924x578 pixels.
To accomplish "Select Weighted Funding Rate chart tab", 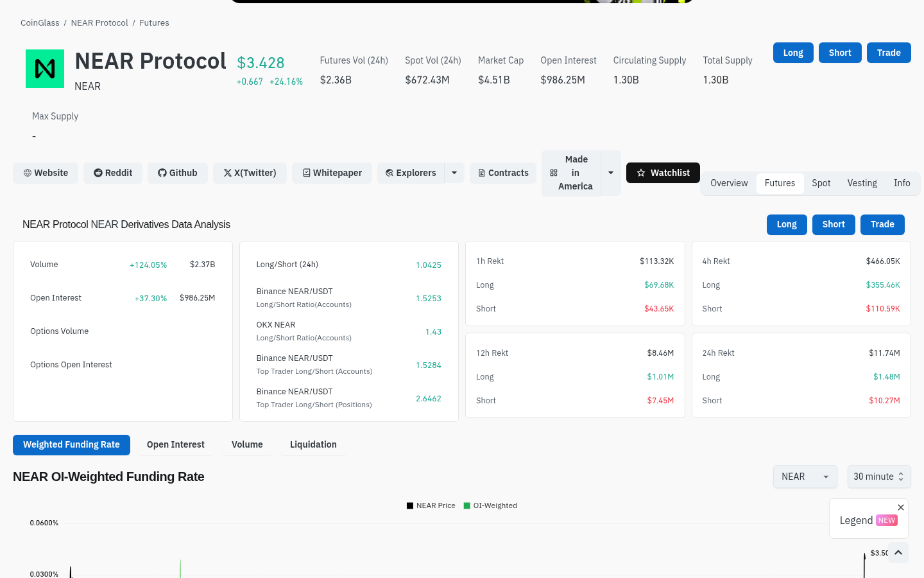I will click(71, 445).
